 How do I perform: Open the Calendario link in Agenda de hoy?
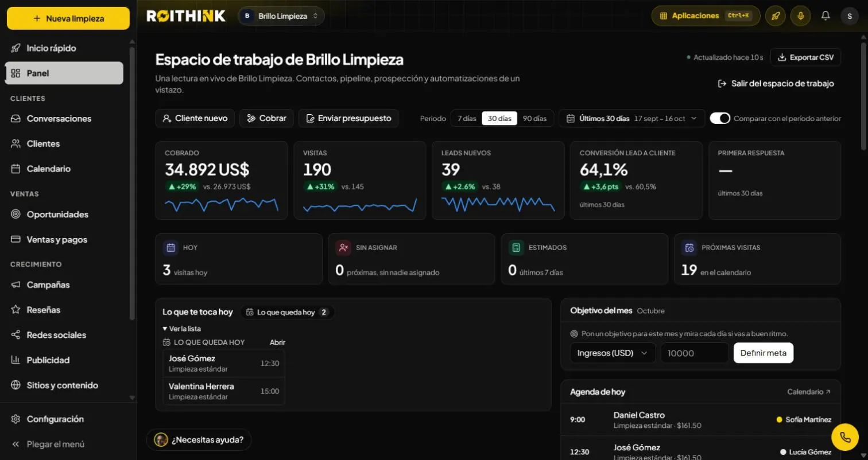coord(809,392)
